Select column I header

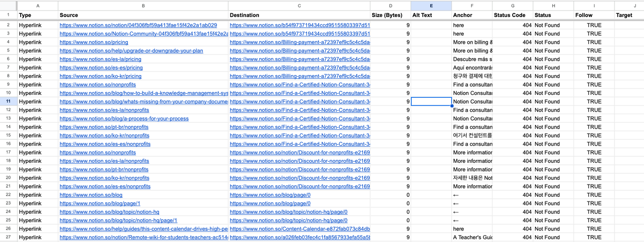[x=594, y=6]
